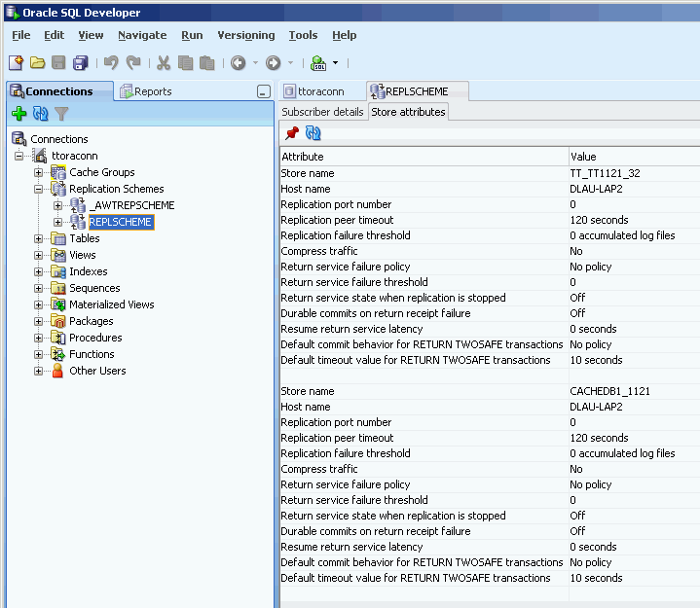Minimize the Connections panel

[x=264, y=91]
